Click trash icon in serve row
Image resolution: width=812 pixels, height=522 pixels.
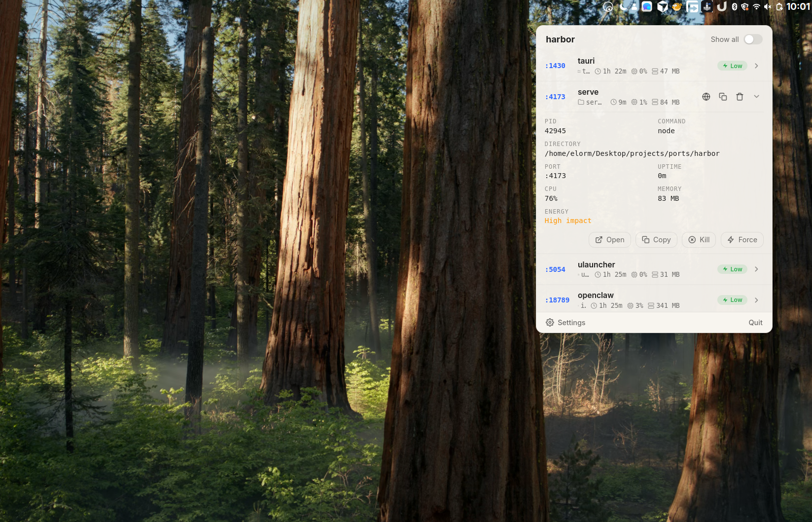click(740, 97)
